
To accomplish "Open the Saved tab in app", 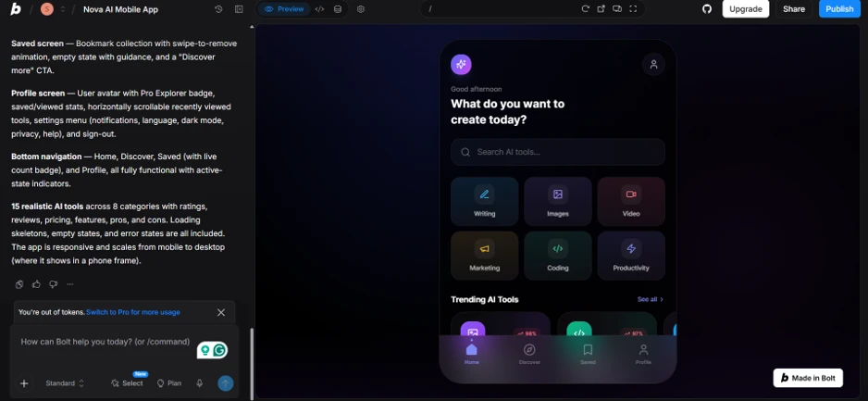I will [588, 354].
